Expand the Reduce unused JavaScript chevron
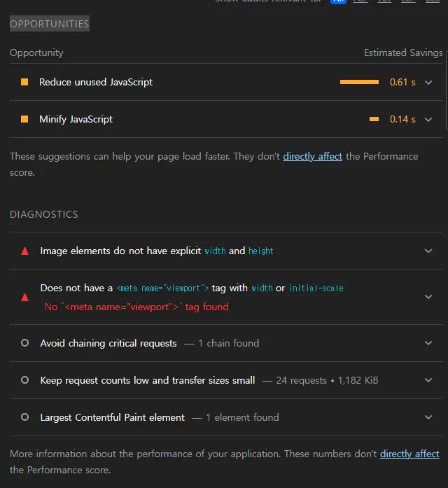The height and width of the screenshot is (488, 448). click(x=429, y=82)
